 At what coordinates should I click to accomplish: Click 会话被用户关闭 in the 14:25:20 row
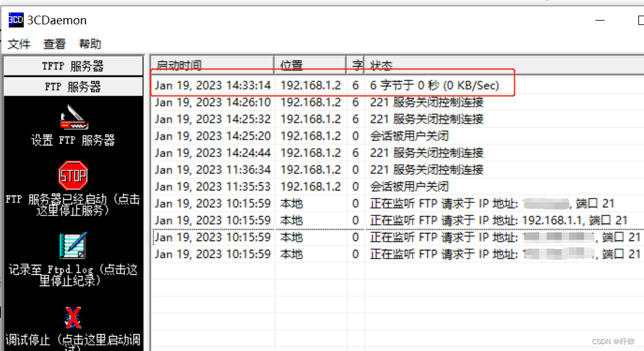[x=409, y=136]
